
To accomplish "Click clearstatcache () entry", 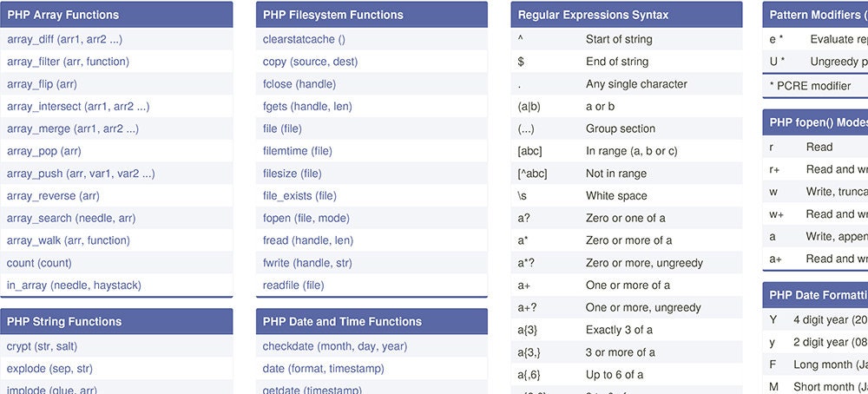I will [x=372, y=39].
